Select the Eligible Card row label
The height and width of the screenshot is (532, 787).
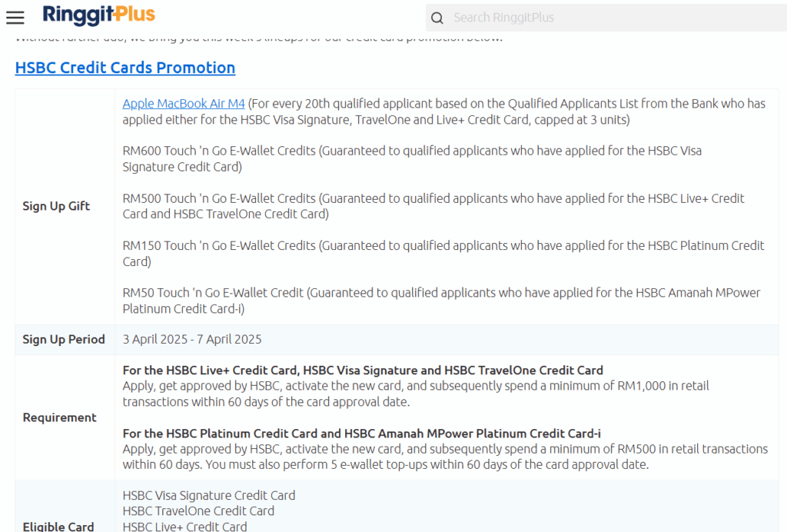point(58,527)
